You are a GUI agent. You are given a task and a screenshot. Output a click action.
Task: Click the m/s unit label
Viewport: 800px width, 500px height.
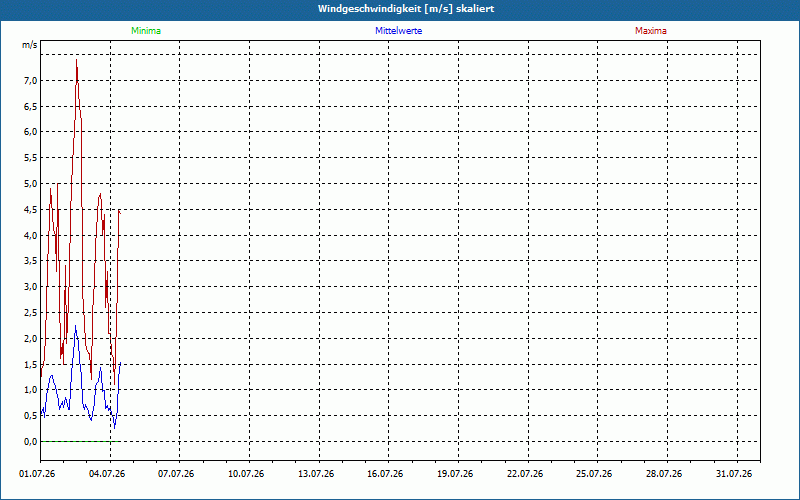30,45
